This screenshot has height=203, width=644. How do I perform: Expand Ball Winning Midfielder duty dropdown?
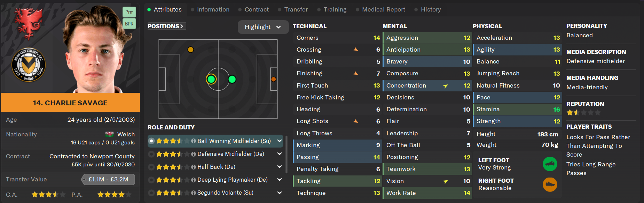[279, 141]
